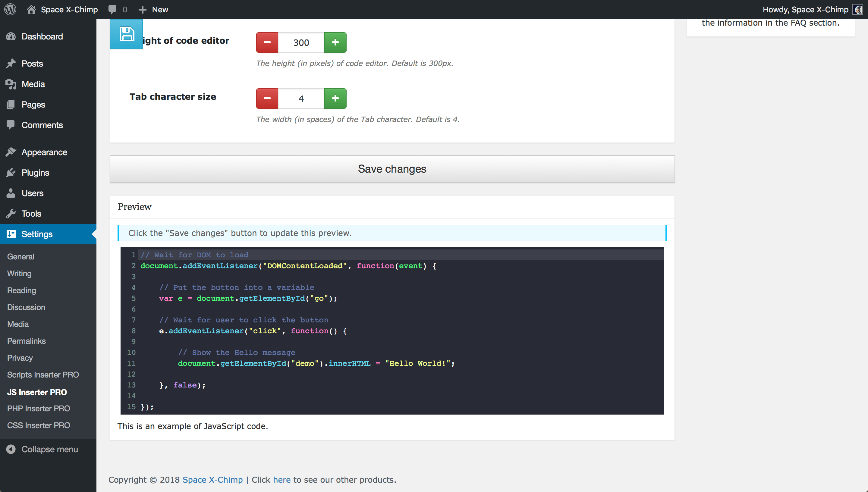Open the comments bubble icon in admin bar
The image size is (868, 492).
[112, 9]
